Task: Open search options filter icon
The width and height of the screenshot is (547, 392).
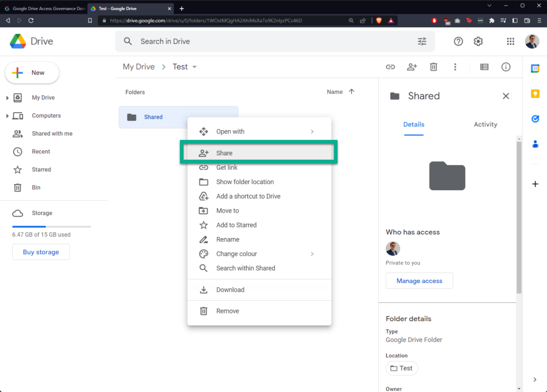Action: point(422,42)
